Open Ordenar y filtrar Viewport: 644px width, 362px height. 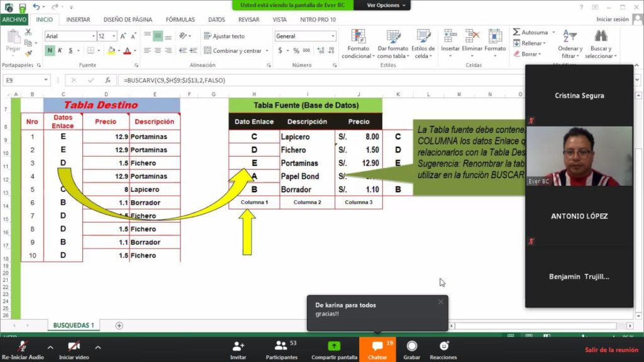click(570, 44)
